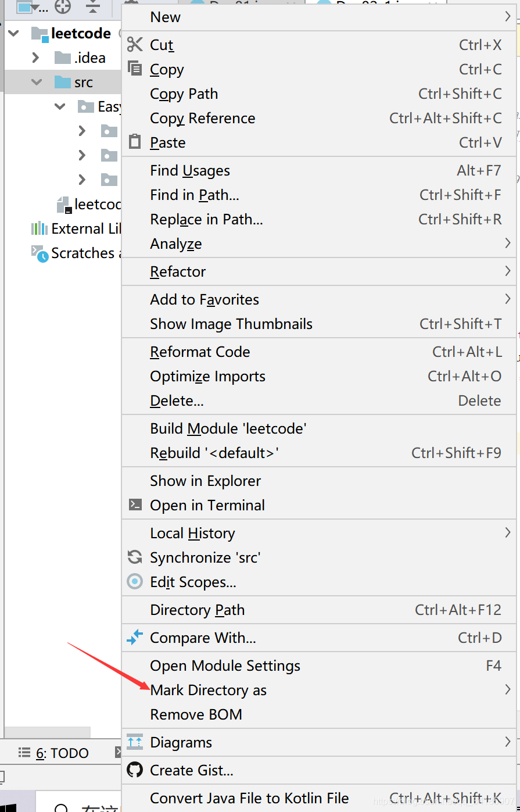The width and height of the screenshot is (520, 812).
Task: Open the Analyze submenu
Action: click(318, 244)
